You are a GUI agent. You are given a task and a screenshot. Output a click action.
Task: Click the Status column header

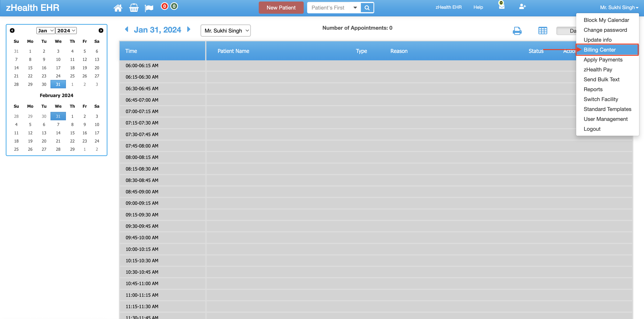pyautogui.click(x=536, y=51)
